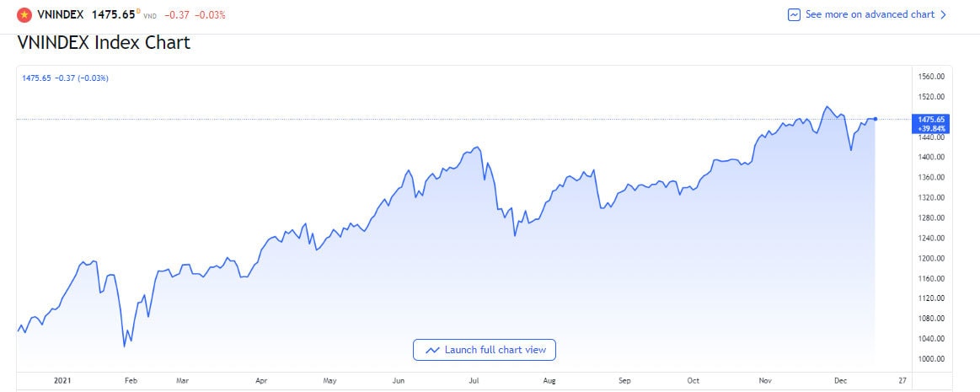The image size is (980, 392).
Task: Click the red −0.37 −0.03% change in header
Action: tap(194, 14)
